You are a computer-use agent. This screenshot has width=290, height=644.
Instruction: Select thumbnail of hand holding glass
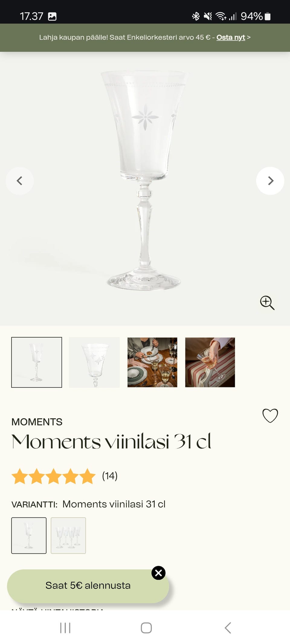210,362
